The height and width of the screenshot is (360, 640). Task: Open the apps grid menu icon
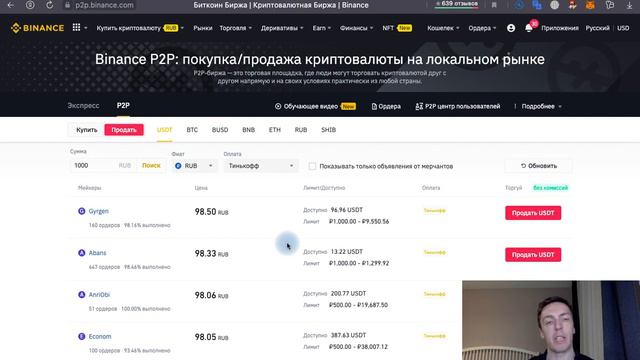[76, 27]
